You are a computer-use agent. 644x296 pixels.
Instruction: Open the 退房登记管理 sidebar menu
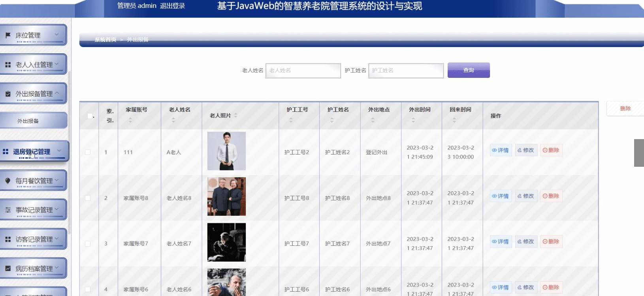point(34,151)
